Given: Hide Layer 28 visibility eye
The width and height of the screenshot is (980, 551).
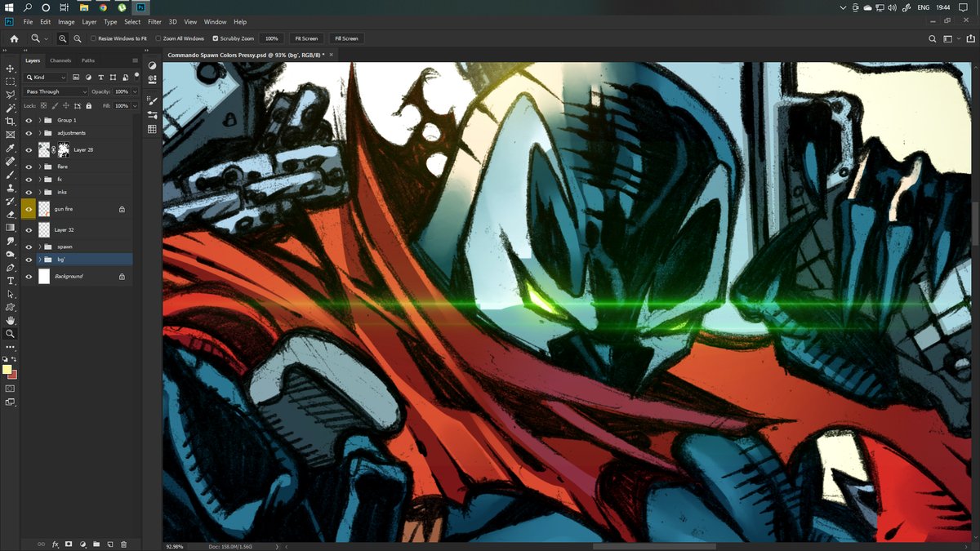Looking at the screenshot, I should 29,150.
